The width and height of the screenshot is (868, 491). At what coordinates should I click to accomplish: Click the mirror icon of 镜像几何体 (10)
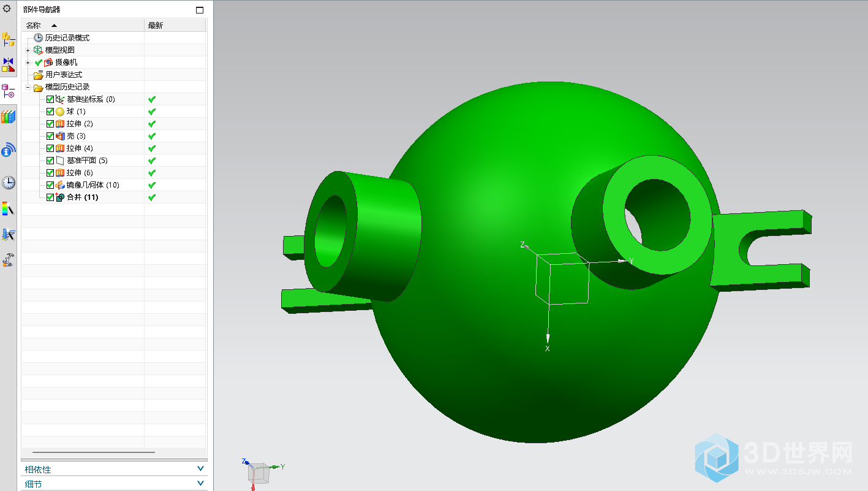(x=60, y=185)
